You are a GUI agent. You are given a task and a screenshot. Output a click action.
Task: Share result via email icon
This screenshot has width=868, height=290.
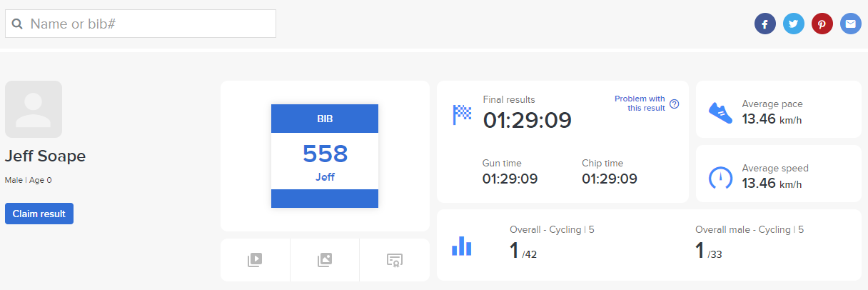point(850,24)
